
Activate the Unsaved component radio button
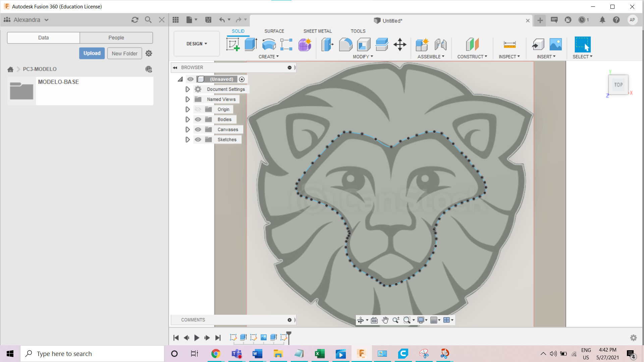[x=242, y=79]
